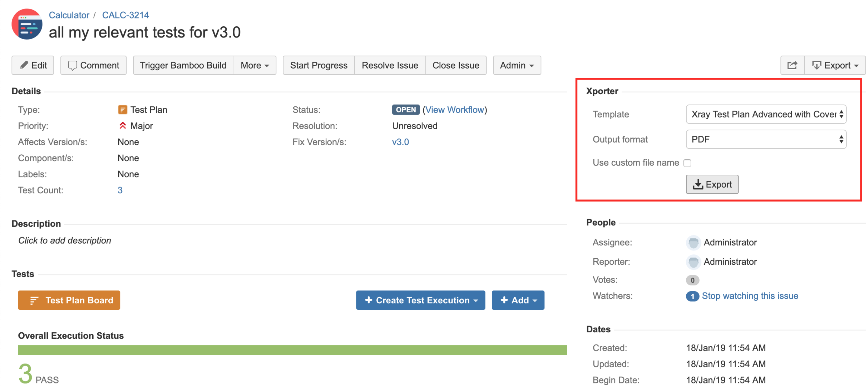Expand the More actions dropdown

pyautogui.click(x=254, y=65)
